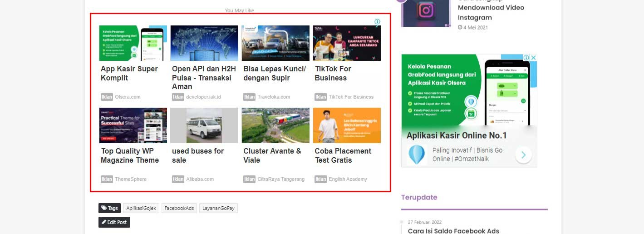Screen dimensions: 644x234
Task: Click the Olsera.com advertiser text
Action: coord(128,97)
